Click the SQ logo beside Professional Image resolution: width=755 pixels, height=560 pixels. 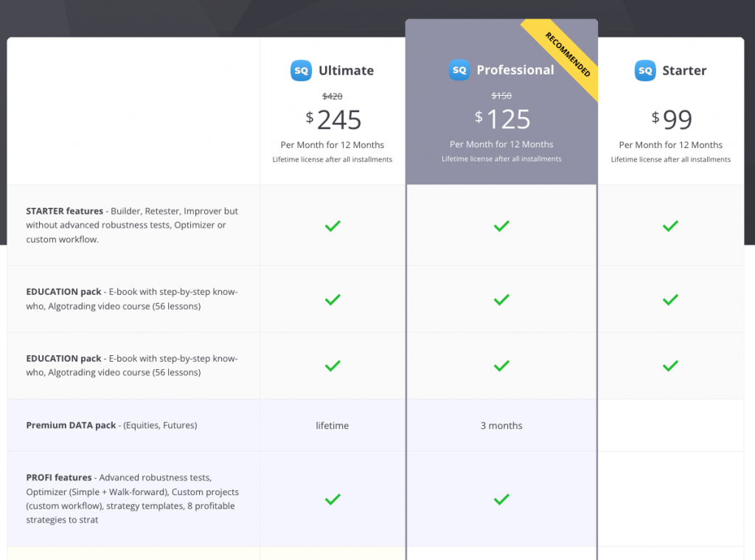tap(459, 70)
